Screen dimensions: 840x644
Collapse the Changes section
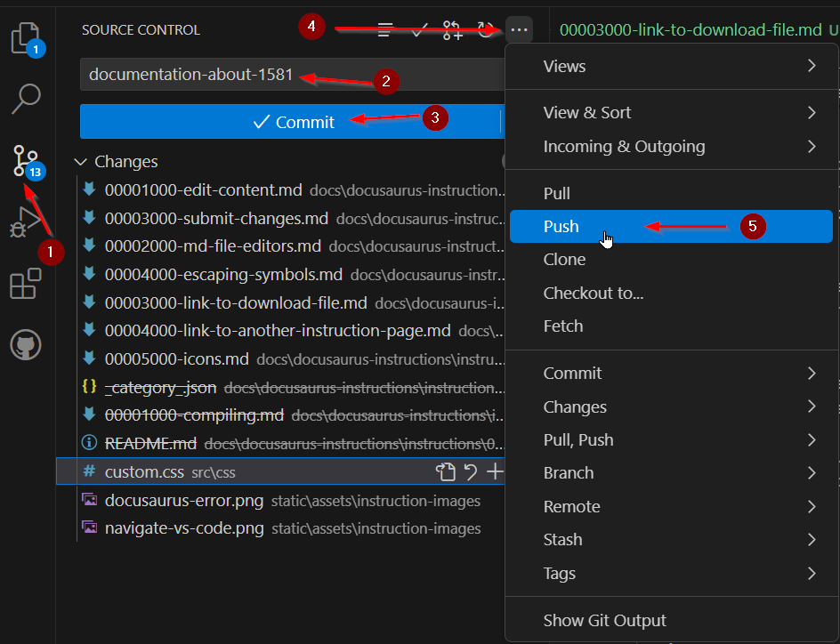[x=81, y=162]
